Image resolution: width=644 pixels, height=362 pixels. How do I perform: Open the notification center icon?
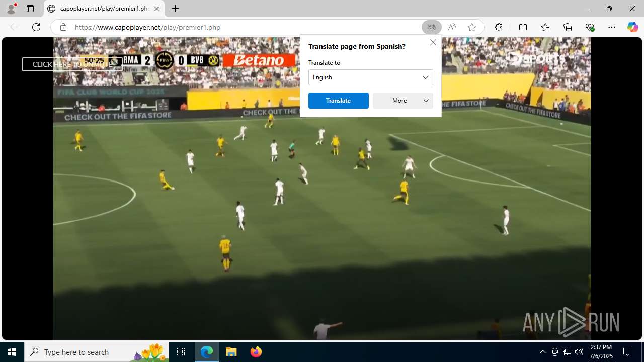(627, 352)
